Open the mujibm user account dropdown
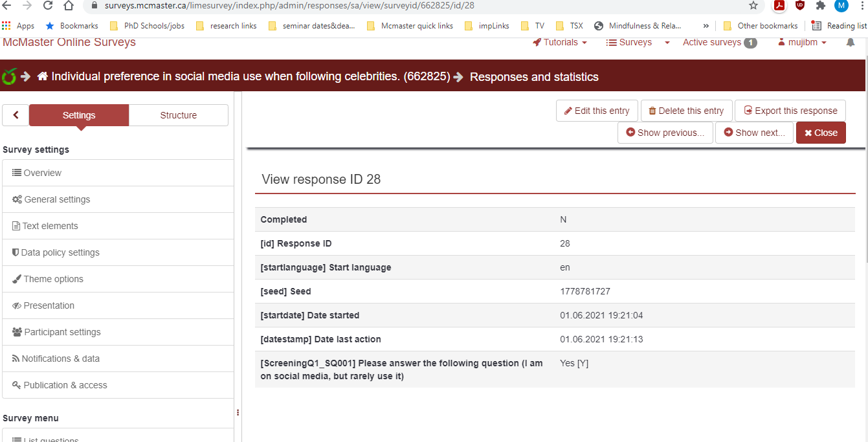 803,43
